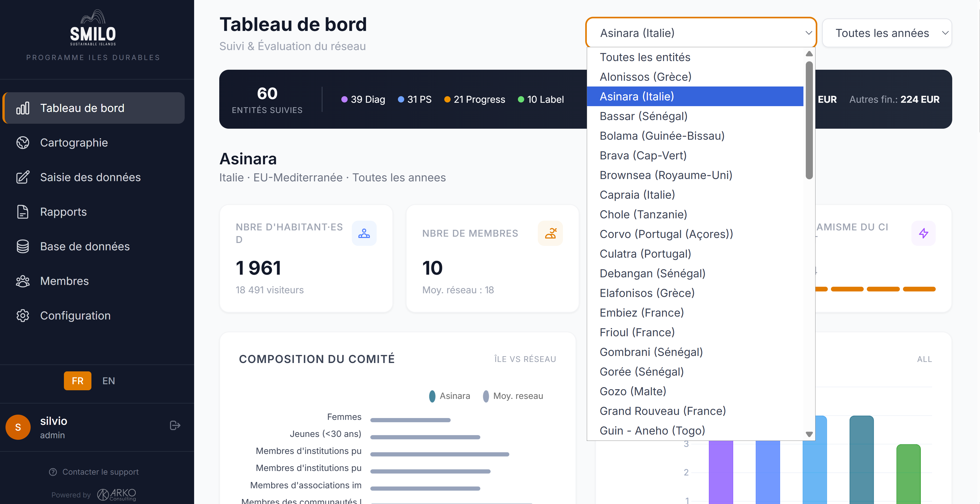This screenshot has height=504, width=980.
Task: Click the Base de données database icon
Action: (23, 246)
